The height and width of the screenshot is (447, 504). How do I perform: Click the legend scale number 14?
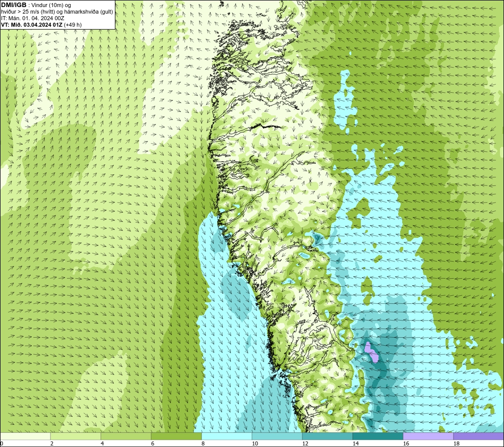355,444
